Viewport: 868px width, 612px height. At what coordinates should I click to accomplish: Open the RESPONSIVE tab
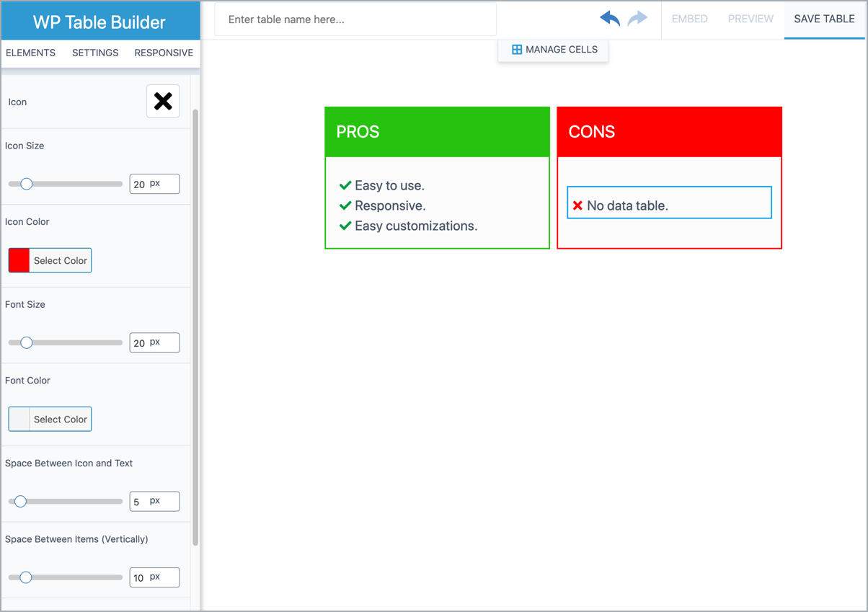[164, 53]
